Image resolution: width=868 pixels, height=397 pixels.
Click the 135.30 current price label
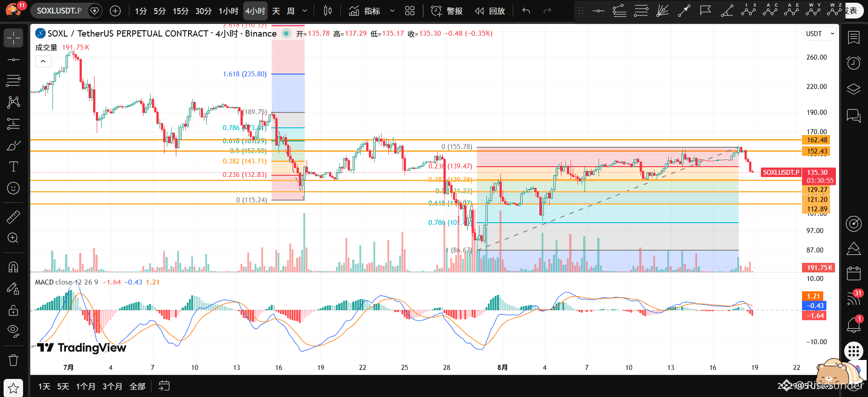818,173
